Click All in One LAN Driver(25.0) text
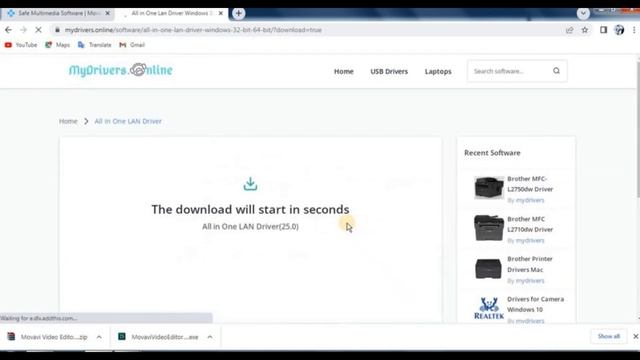The width and height of the screenshot is (640, 360). point(250,227)
